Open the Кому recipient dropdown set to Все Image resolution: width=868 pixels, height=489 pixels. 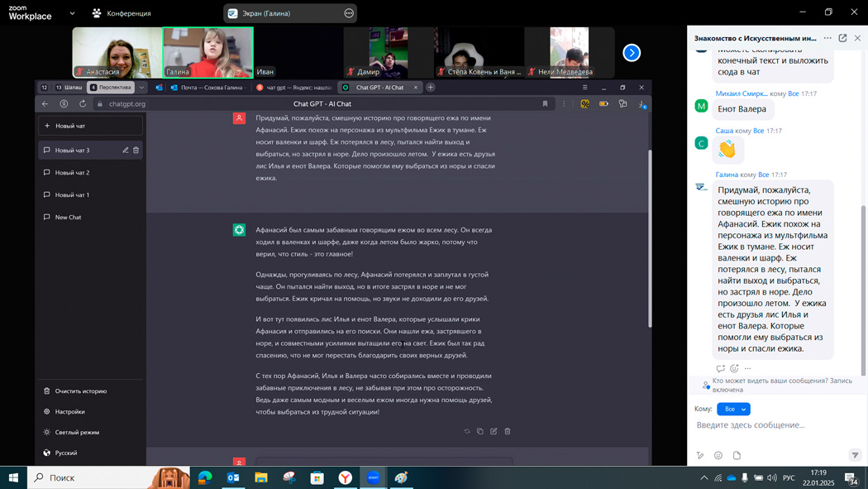pos(733,409)
